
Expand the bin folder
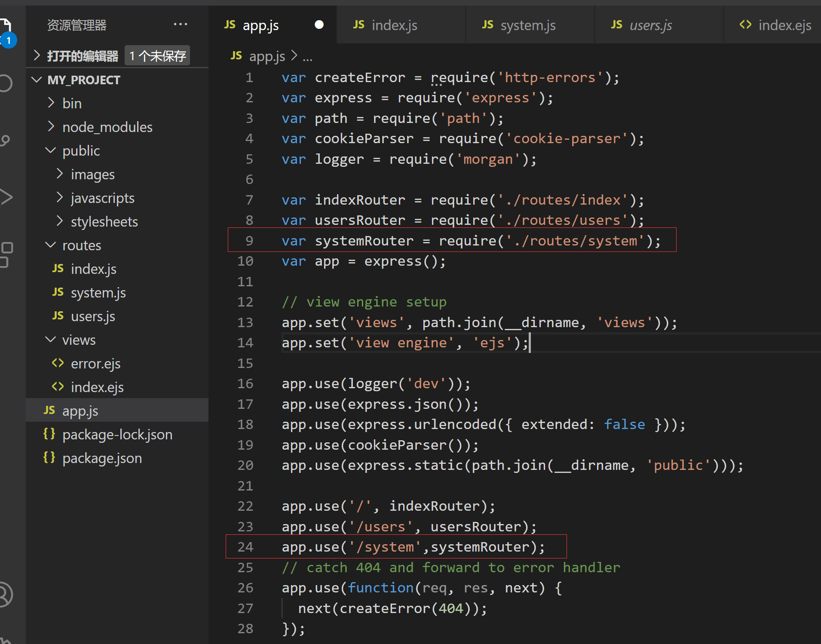(72, 104)
